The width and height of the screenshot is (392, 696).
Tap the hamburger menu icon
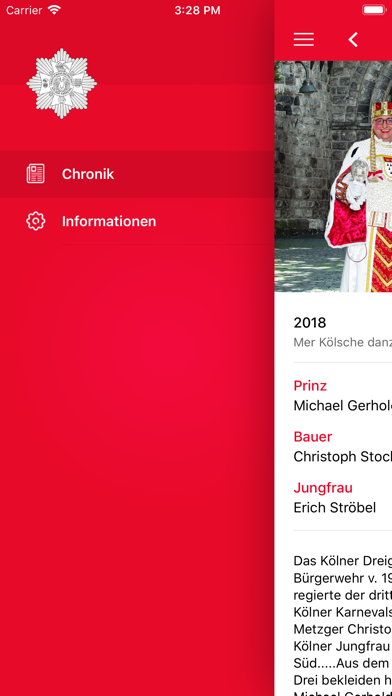[x=304, y=40]
